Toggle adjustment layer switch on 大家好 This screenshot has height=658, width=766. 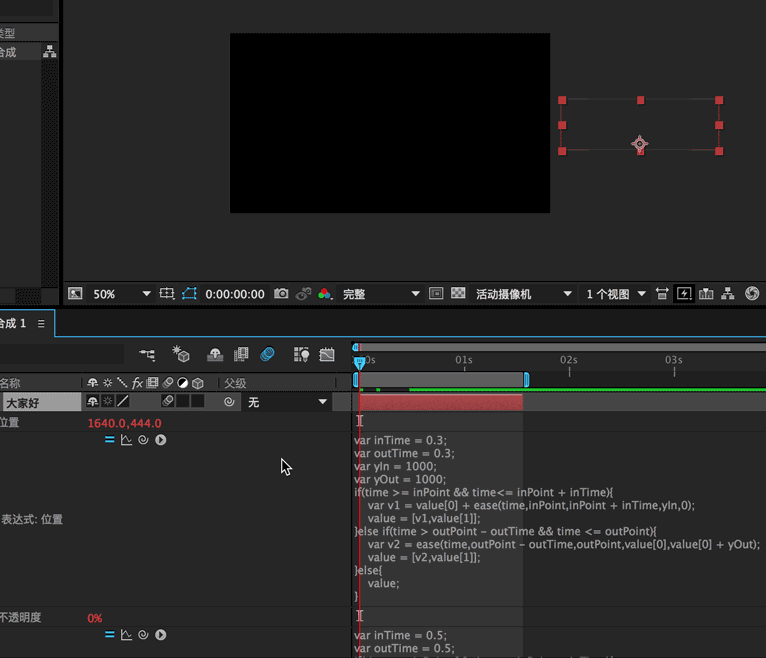pyautogui.click(x=183, y=402)
